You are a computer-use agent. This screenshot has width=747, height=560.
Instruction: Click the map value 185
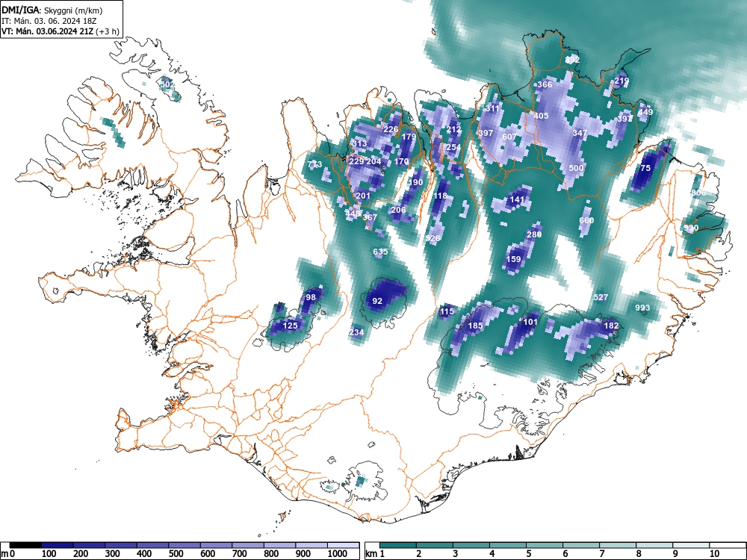475,326
